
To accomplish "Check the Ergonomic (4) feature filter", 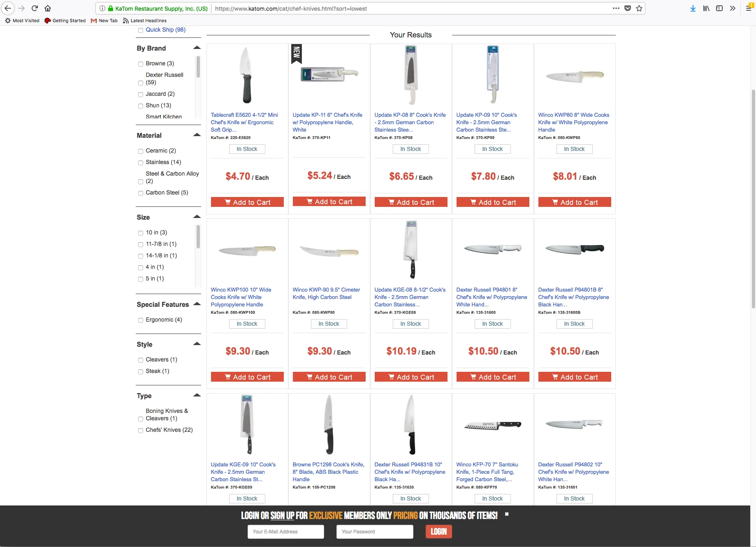I will pyautogui.click(x=141, y=320).
